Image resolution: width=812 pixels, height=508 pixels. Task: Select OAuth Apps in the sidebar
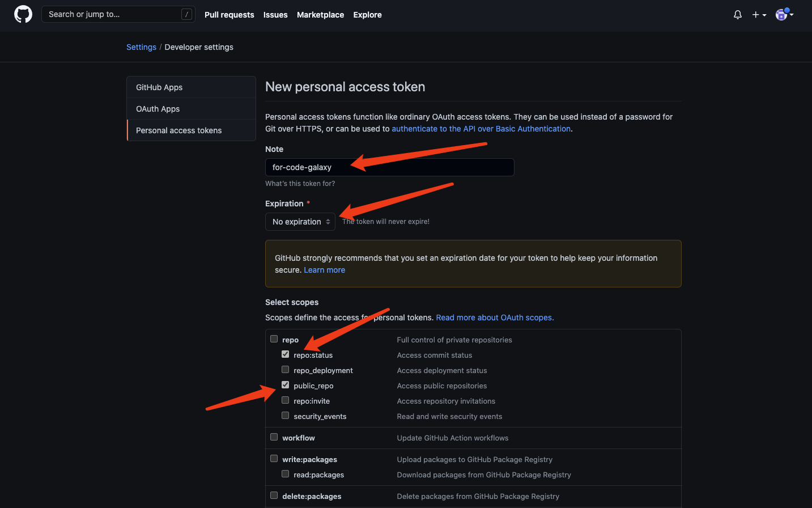[x=158, y=109]
